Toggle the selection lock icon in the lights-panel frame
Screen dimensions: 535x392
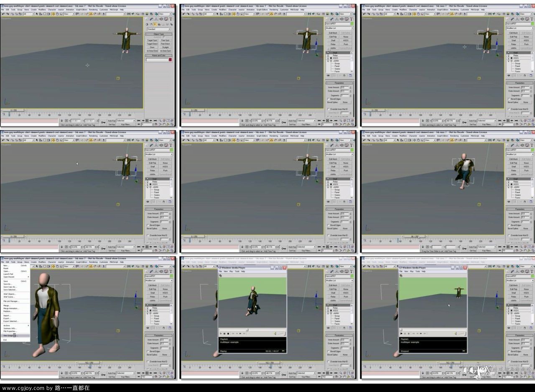coord(62,121)
